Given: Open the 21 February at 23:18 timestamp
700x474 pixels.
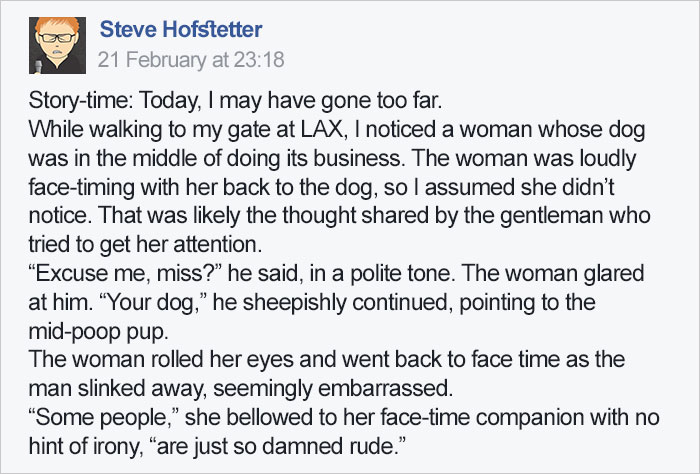Looking at the screenshot, I should [192, 60].
